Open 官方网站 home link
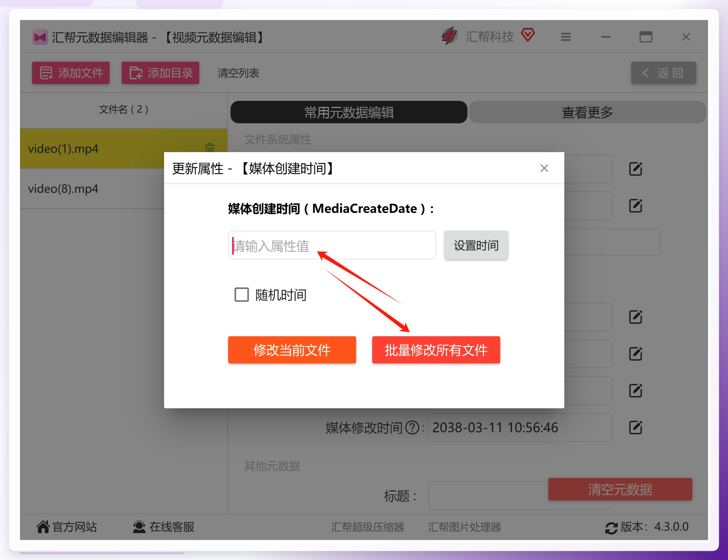 point(67,527)
